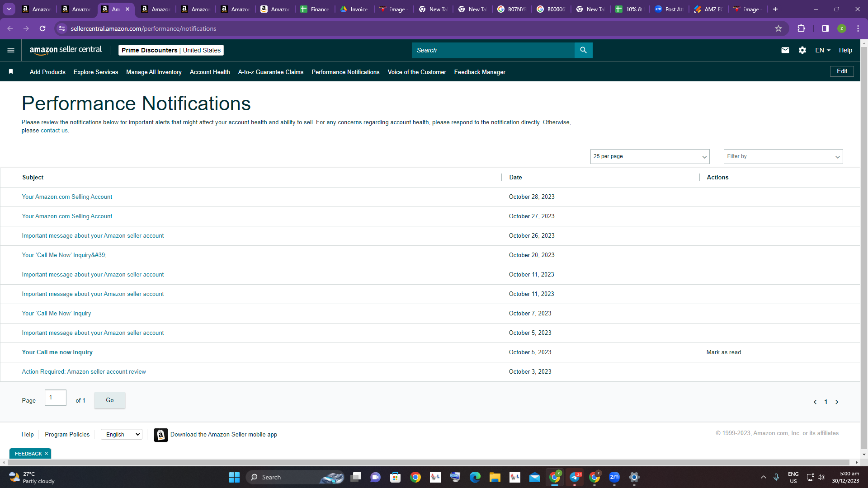The image size is (868, 488).
Task: Click the Windows taskbar Search box
Action: point(296,477)
